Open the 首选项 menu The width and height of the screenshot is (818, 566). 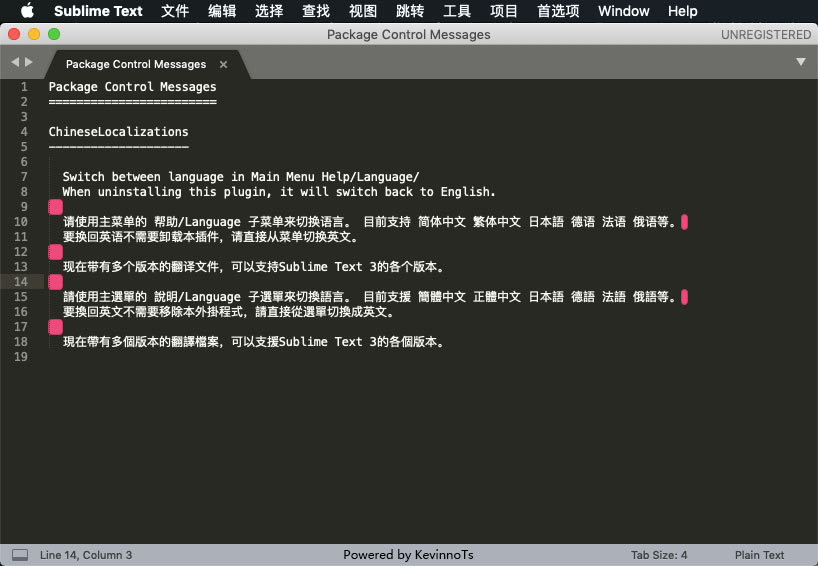[558, 11]
